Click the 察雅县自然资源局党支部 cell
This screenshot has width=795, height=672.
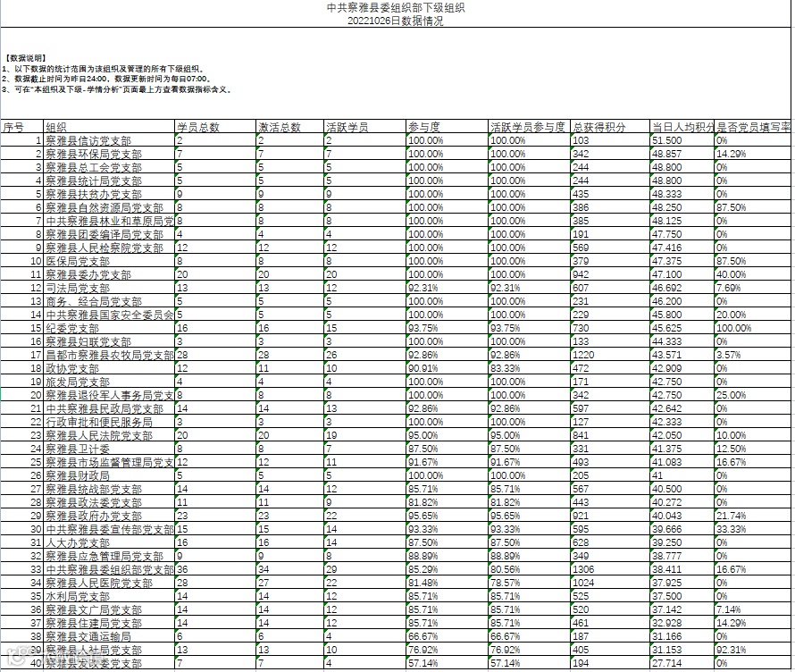tap(108, 207)
